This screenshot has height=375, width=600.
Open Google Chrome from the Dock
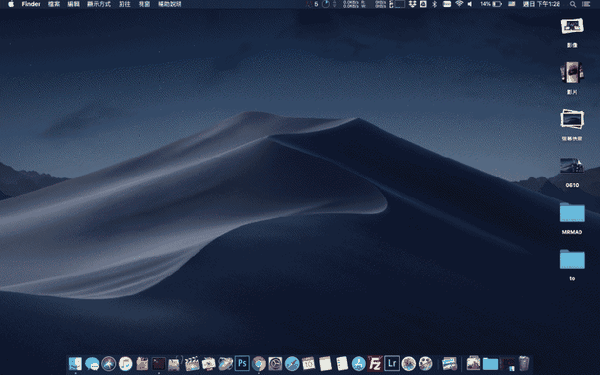(259, 363)
